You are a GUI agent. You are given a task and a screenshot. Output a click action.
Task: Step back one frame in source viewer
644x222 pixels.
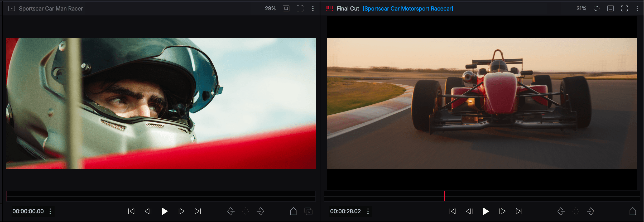148,211
